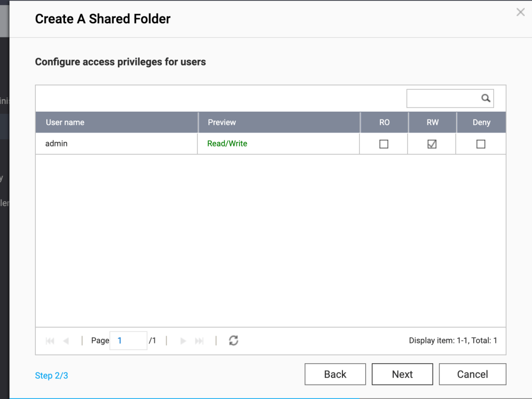
Task: Enable Deny access for admin
Action: (481, 144)
